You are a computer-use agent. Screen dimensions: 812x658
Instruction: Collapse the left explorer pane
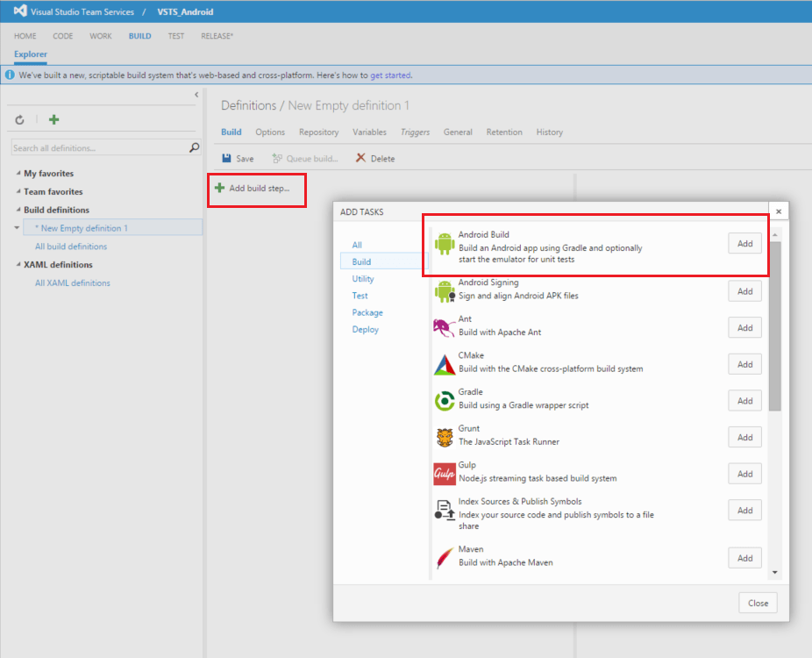pos(196,95)
